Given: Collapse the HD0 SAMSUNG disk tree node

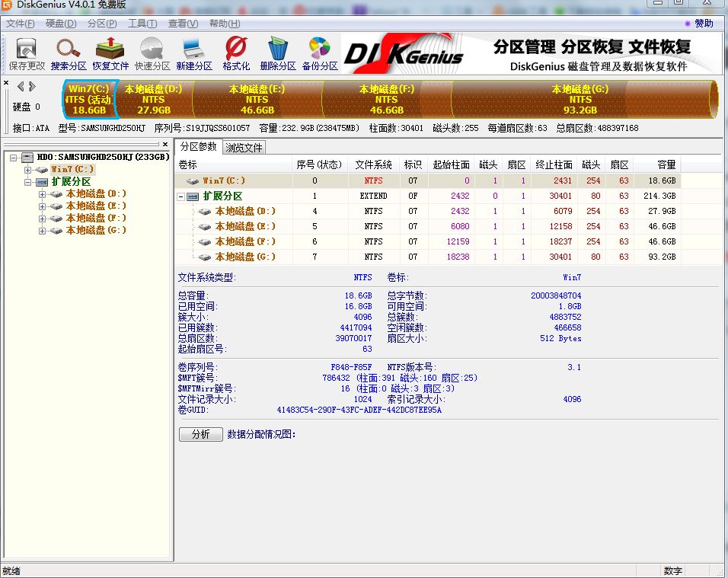Looking at the screenshot, I should (x=14, y=158).
